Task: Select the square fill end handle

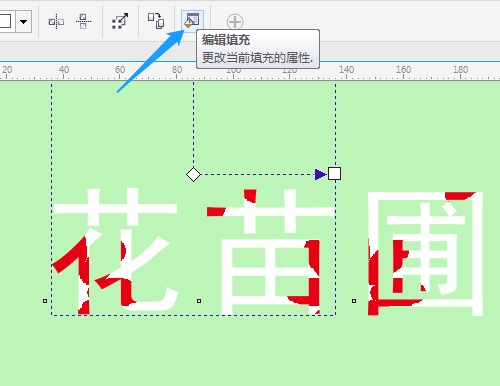Action: click(334, 174)
